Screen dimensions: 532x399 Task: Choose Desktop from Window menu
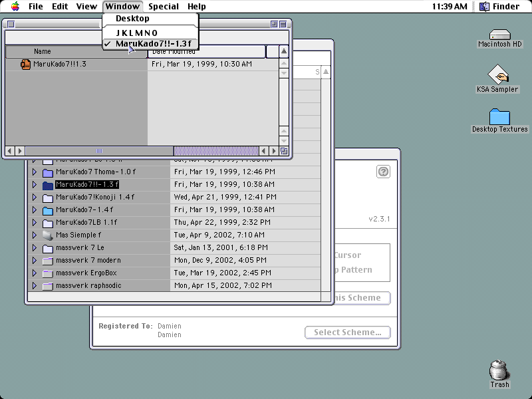[x=150, y=19]
